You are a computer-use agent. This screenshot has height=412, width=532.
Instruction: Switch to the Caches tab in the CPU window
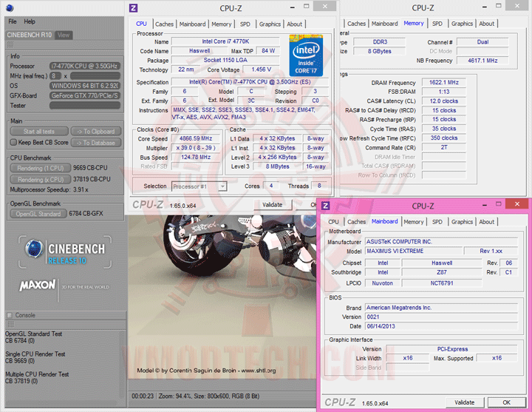click(x=164, y=24)
